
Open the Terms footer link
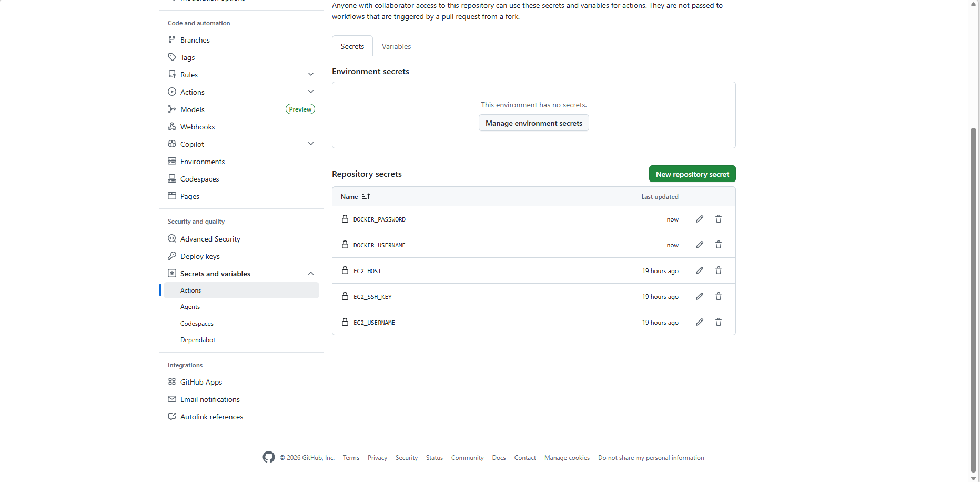click(x=351, y=458)
